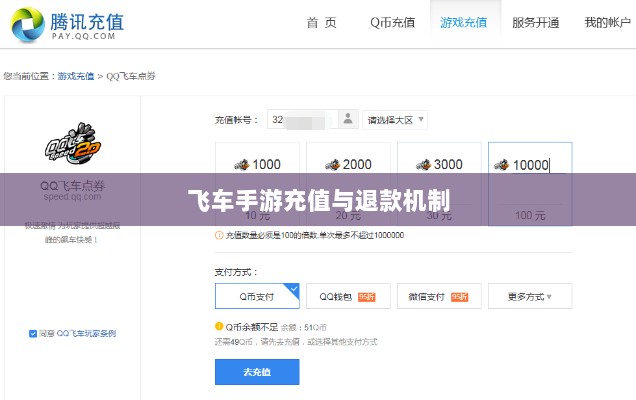The height and width of the screenshot is (400, 636).
Task: Click the 95折 badge on 微信支付
Action: pyautogui.click(x=460, y=297)
